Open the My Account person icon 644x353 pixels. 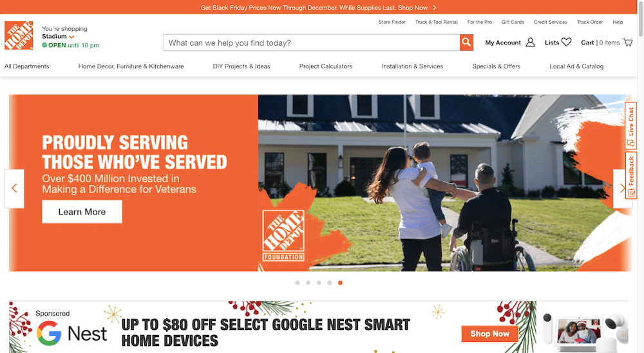pos(530,43)
